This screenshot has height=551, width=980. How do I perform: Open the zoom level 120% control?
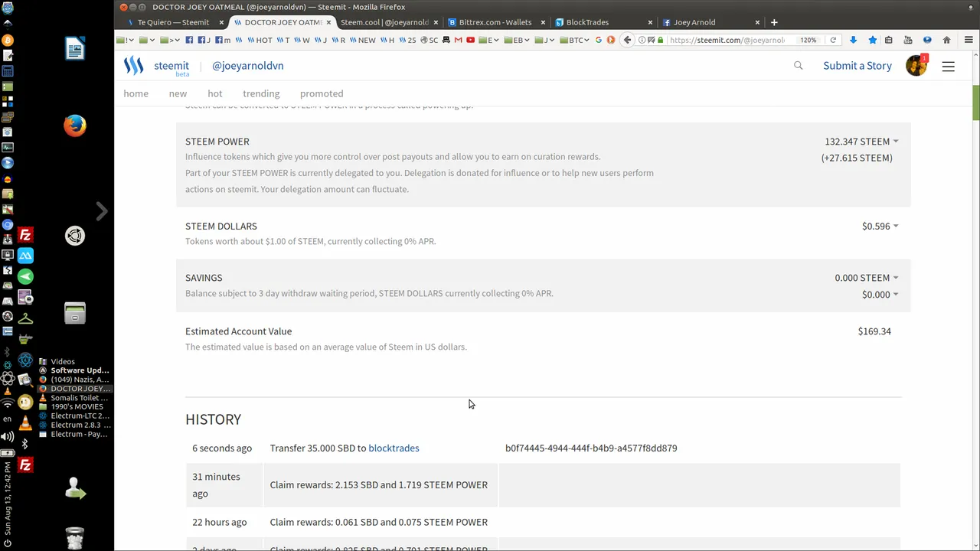(x=808, y=40)
